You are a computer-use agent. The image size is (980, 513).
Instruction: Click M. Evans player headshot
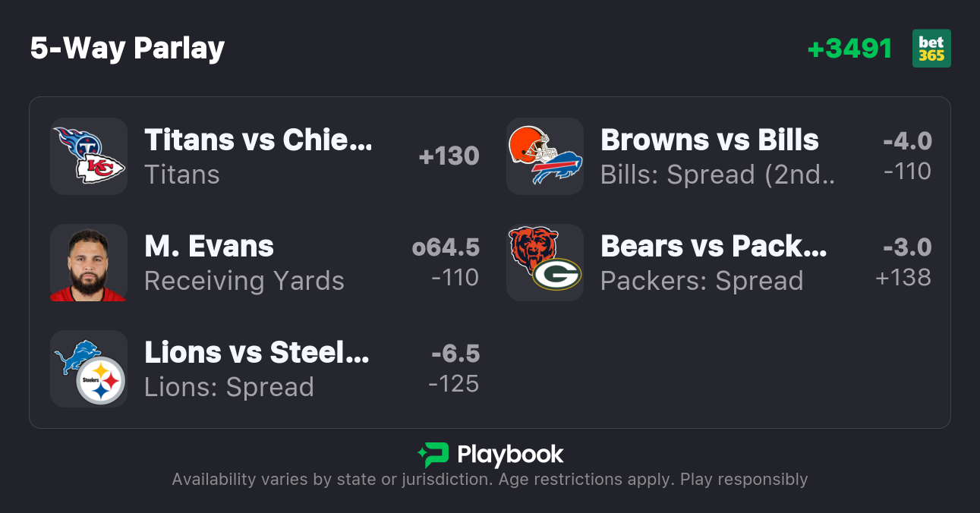click(89, 263)
